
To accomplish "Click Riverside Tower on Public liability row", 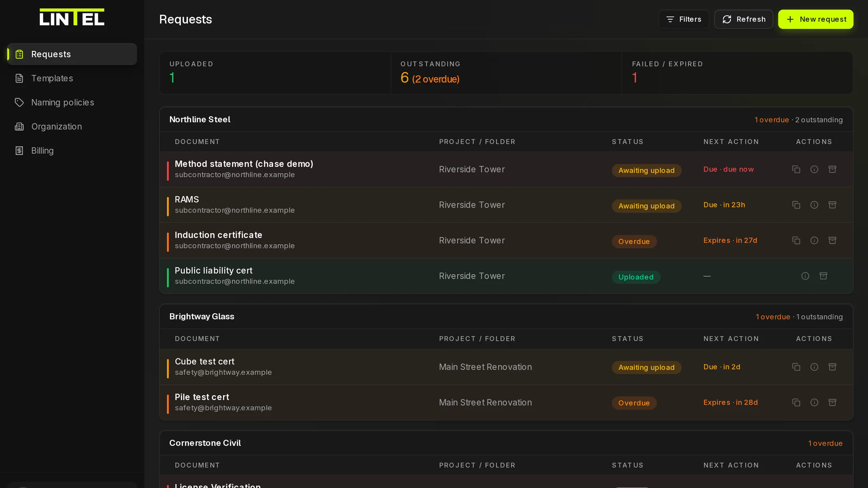I will click(472, 276).
